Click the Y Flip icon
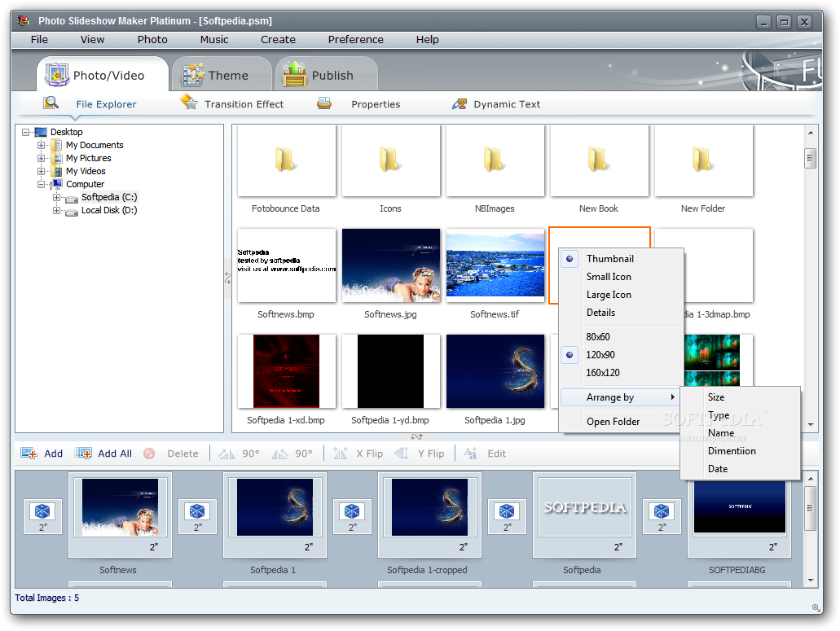Screen dimensions: 840x631 (402, 454)
